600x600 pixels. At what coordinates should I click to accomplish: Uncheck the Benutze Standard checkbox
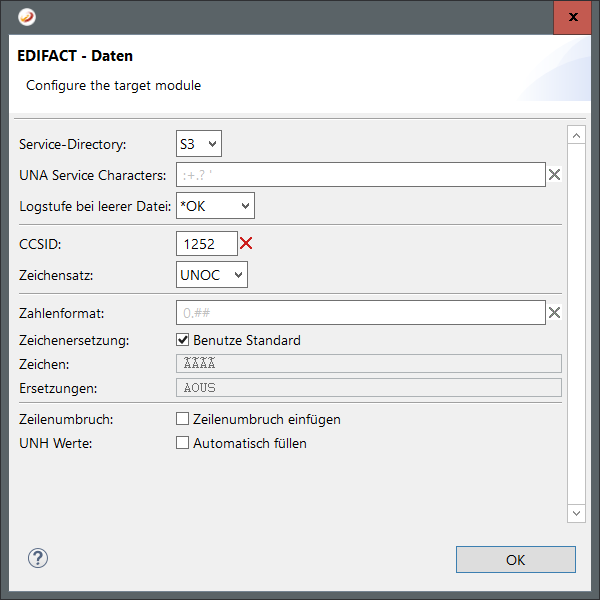183,340
